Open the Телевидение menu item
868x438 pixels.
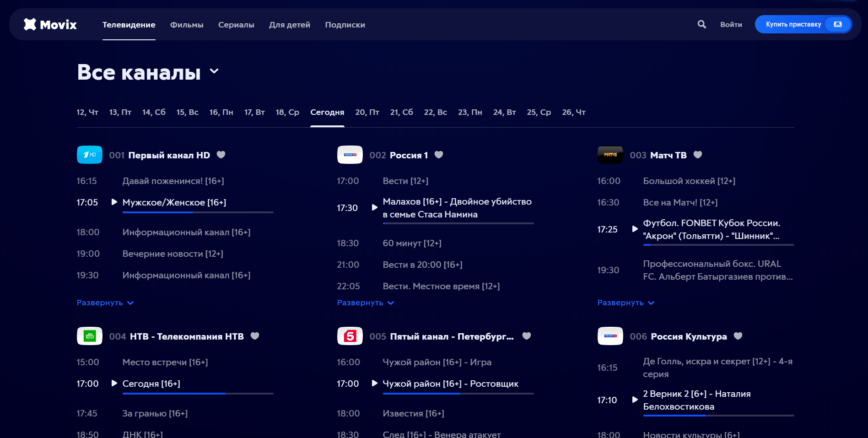[129, 25]
